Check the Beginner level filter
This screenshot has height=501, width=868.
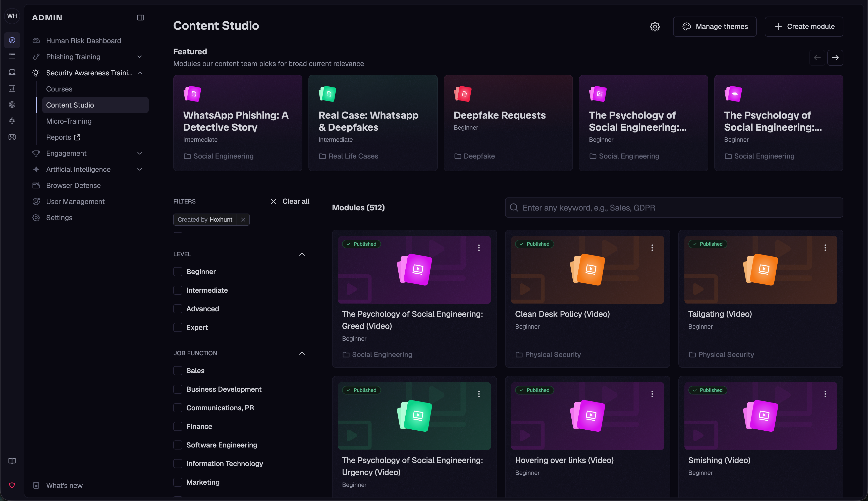(178, 272)
